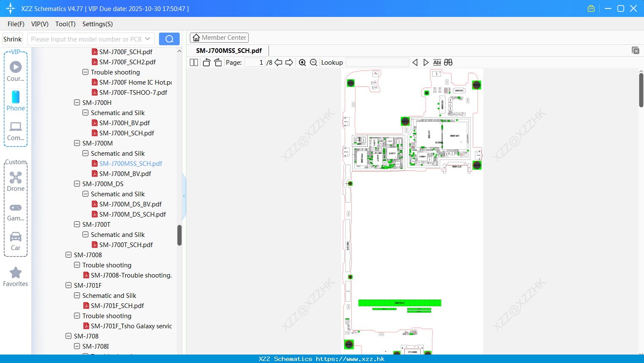Screen dimensions: 644x363
Task: Click the Member Center home icon
Action: tap(196, 38)
